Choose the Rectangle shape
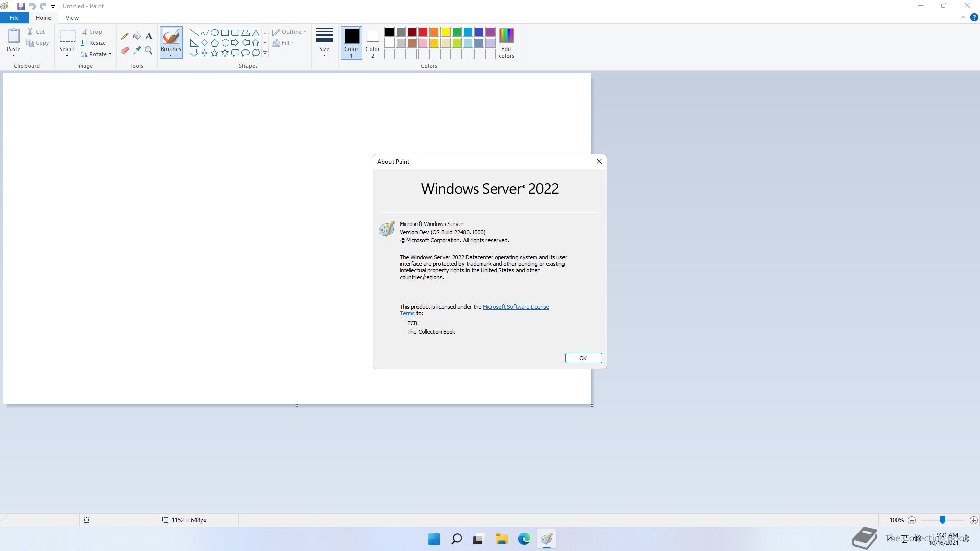 (225, 33)
